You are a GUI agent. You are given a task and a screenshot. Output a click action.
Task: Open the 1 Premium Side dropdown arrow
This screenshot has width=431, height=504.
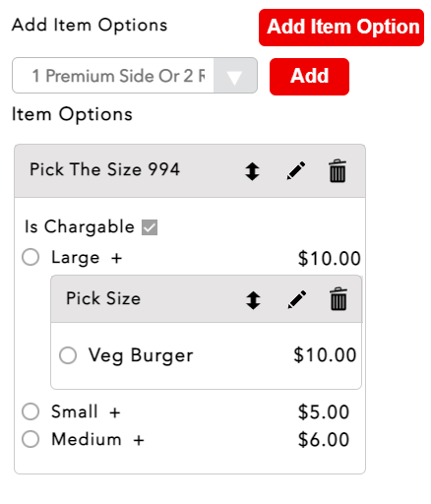pyautogui.click(x=235, y=76)
